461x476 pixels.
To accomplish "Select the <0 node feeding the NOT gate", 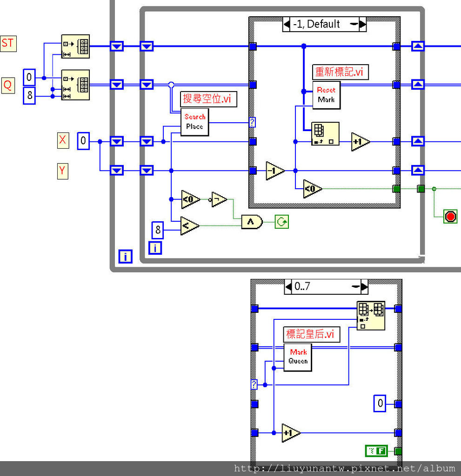I will coord(191,199).
